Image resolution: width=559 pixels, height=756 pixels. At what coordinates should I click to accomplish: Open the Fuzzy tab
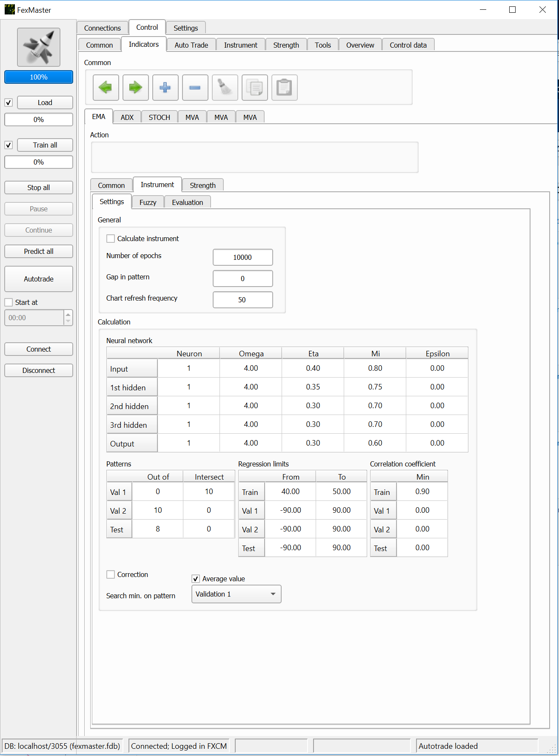click(148, 202)
